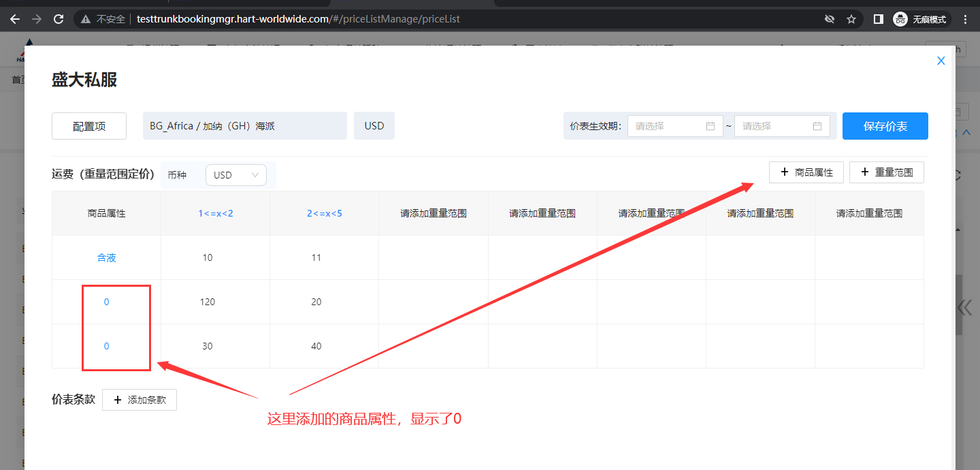Screen dimensions: 980x470
Task: Click the 含液 product attribute link
Action: point(107,257)
